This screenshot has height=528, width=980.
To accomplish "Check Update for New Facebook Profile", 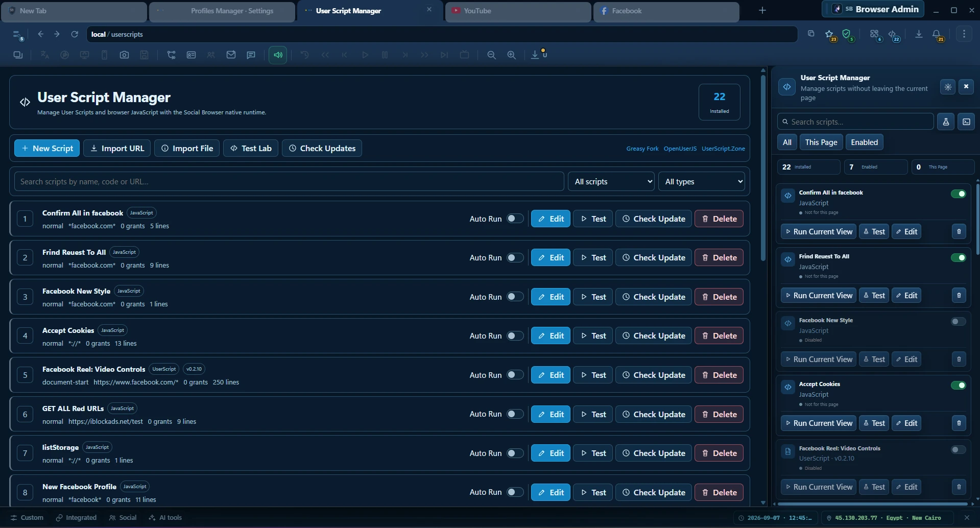I will coord(654,492).
